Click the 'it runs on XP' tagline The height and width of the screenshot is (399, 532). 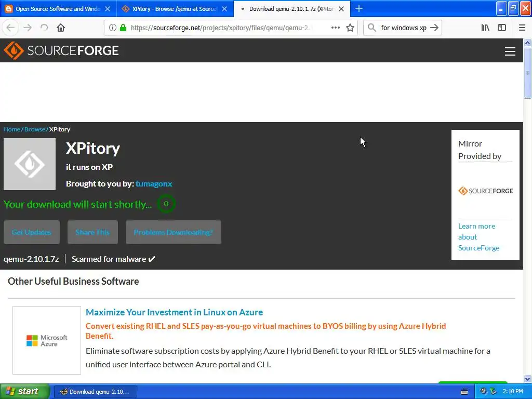pyautogui.click(x=89, y=167)
